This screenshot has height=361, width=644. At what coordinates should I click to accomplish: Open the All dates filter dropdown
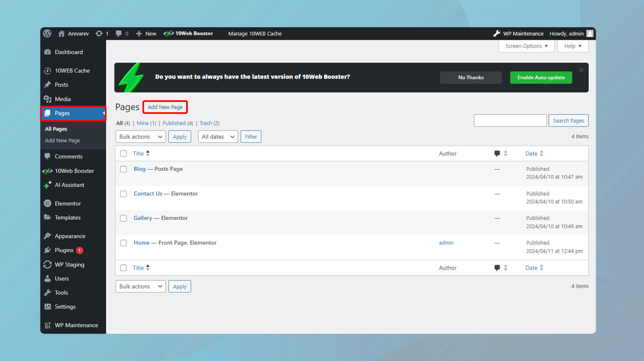pyautogui.click(x=218, y=136)
